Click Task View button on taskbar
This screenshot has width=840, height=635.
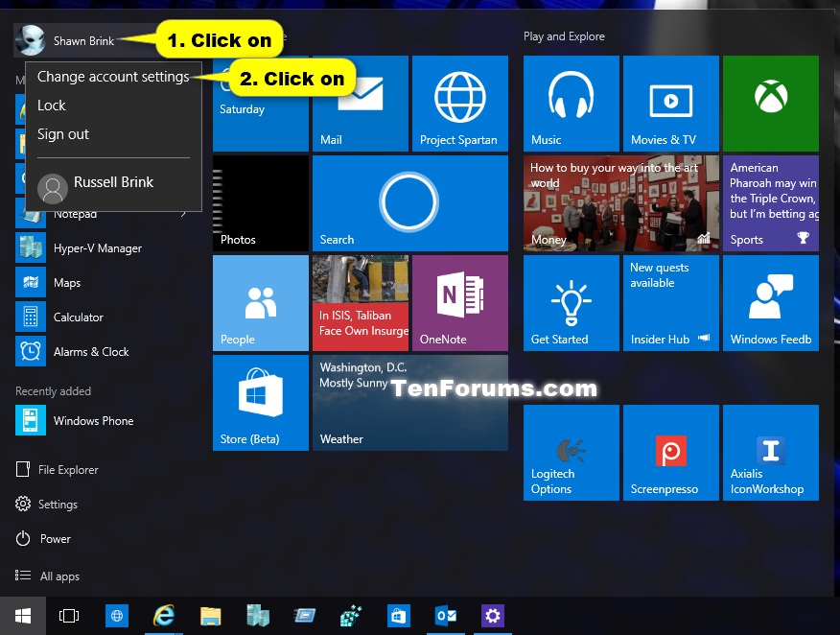[68, 615]
